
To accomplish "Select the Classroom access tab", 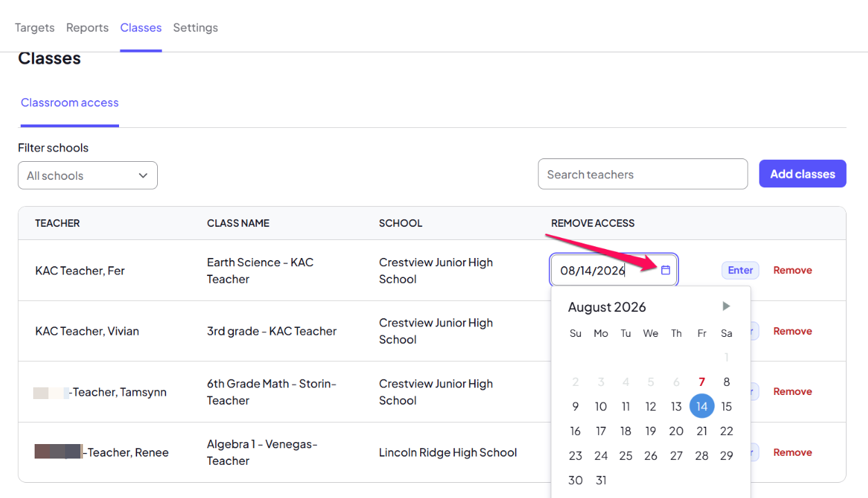I will (x=70, y=102).
